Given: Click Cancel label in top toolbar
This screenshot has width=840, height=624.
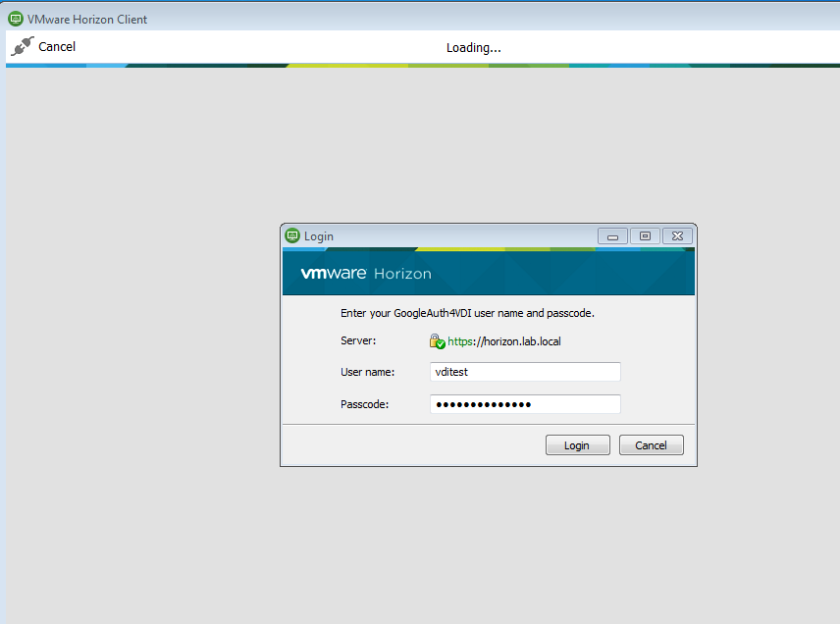Looking at the screenshot, I should [x=57, y=46].
